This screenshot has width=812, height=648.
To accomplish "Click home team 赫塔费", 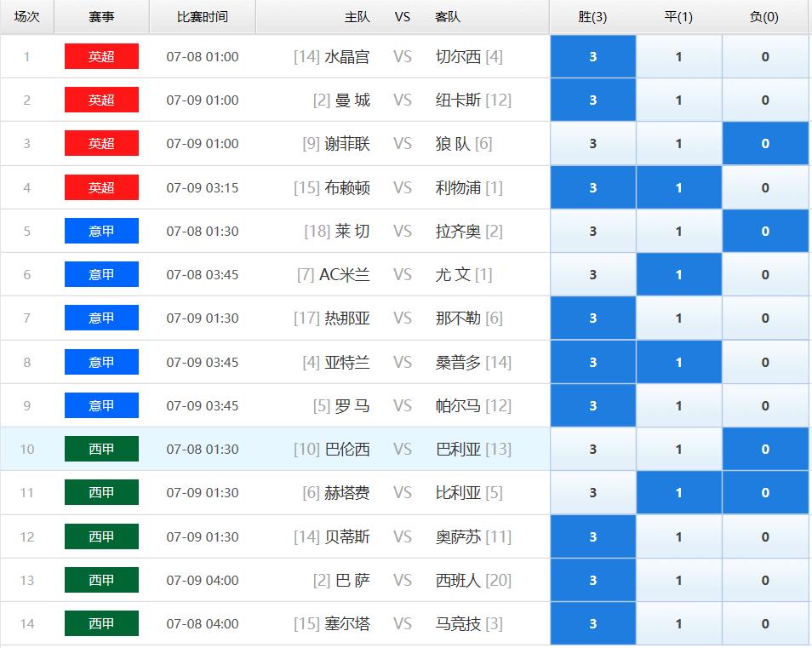I will [347, 493].
